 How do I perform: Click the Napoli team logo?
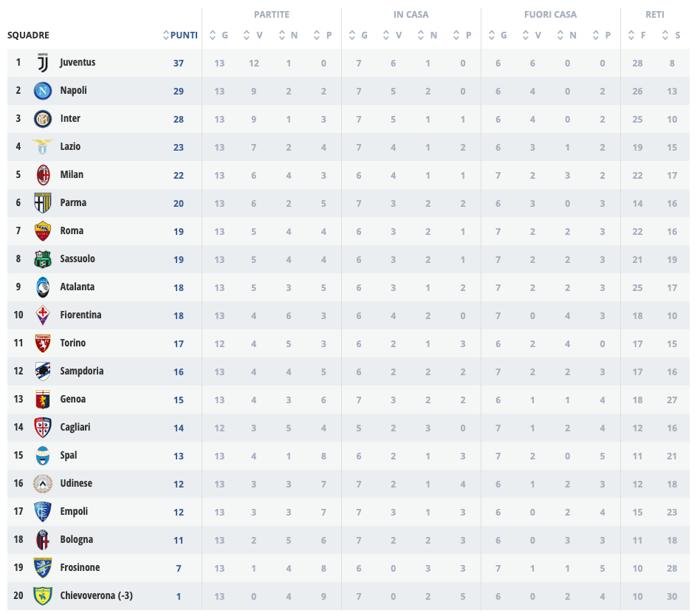pyautogui.click(x=42, y=91)
